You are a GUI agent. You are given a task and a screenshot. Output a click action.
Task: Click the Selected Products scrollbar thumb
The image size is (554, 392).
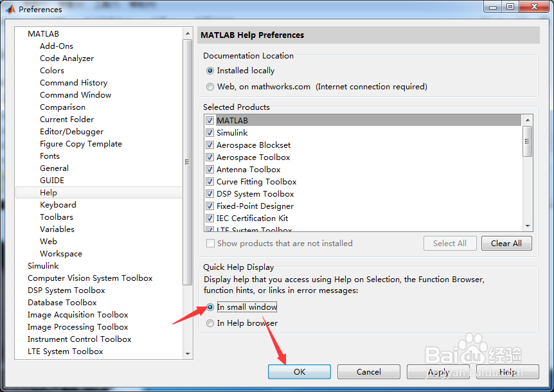[x=528, y=141]
